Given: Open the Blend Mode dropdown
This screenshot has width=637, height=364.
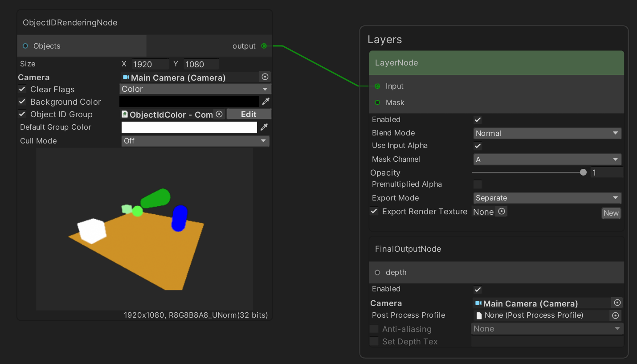Looking at the screenshot, I should [547, 133].
